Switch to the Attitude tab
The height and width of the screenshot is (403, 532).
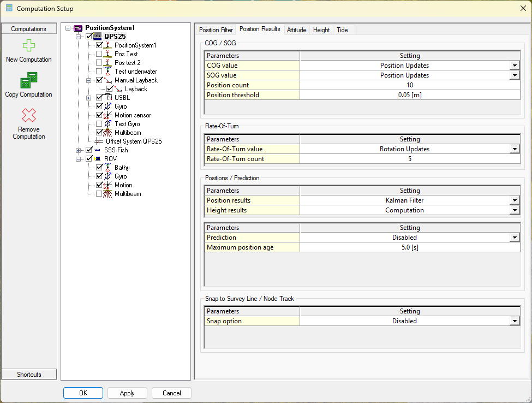pos(296,30)
